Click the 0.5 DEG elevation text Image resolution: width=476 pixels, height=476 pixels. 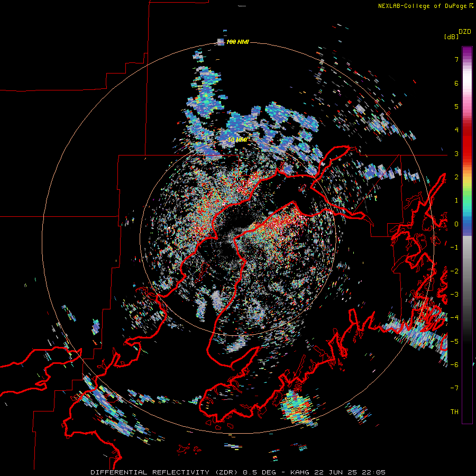click(x=259, y=472)
